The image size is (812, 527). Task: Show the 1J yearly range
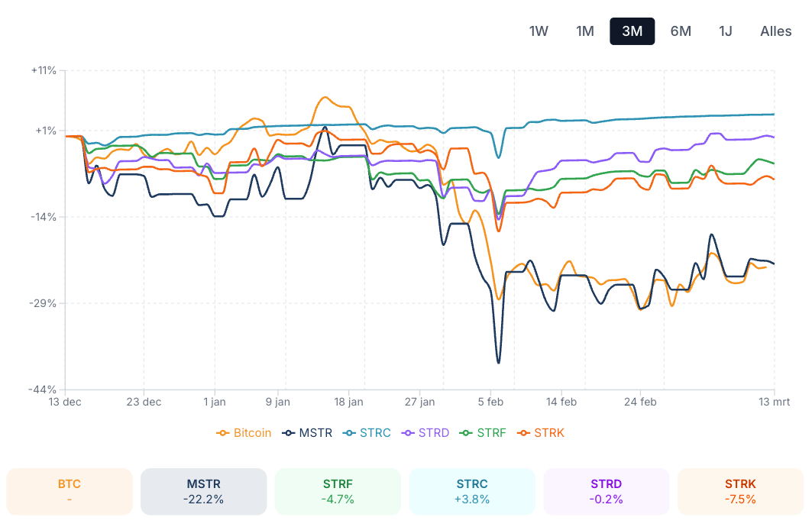[x=726, y=31]
